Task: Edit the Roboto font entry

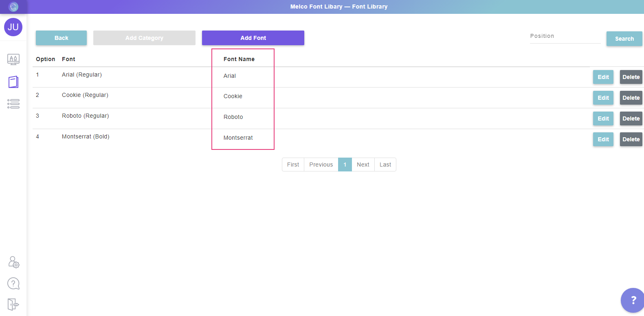Action: point(603,118)
